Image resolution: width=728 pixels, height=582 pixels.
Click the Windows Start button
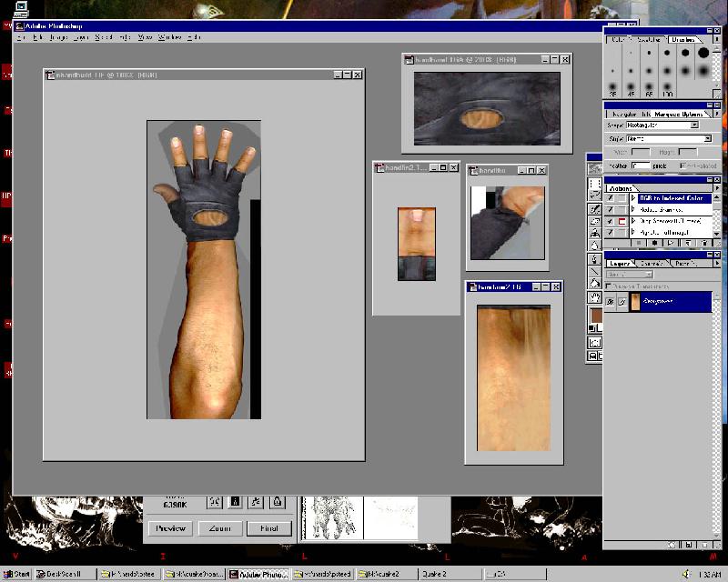(x=16, y=574)
